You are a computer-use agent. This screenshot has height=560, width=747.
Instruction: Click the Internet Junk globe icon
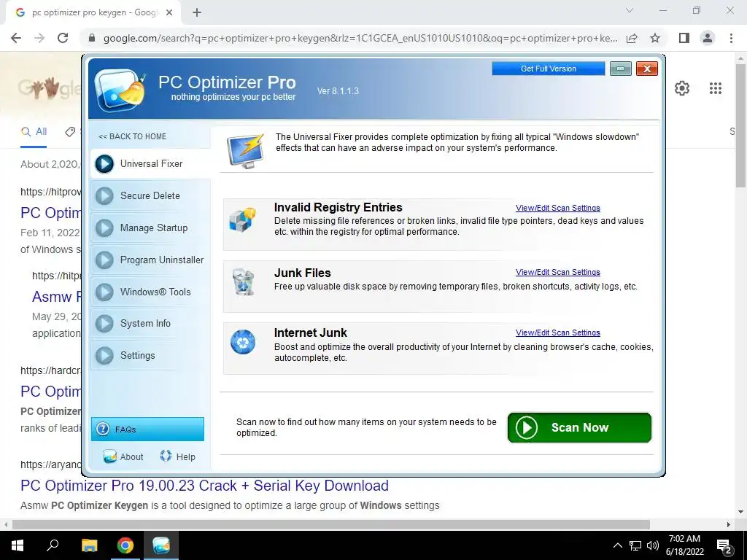tap(243, 342)
